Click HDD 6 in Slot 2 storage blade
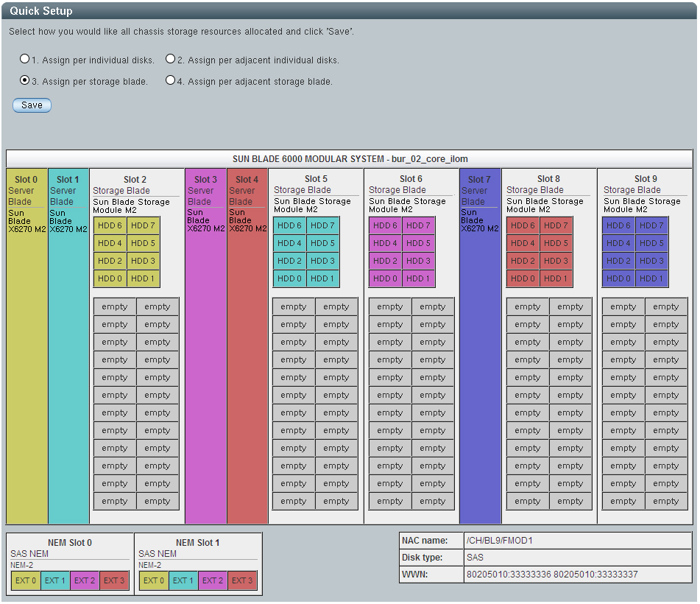 coord(110,225)
